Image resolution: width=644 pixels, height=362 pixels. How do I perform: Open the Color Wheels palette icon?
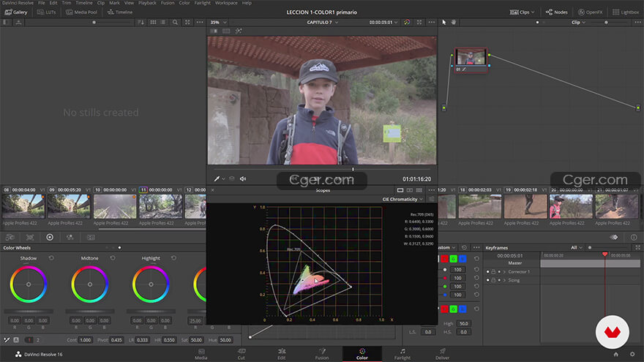click(x=50, y=237)
